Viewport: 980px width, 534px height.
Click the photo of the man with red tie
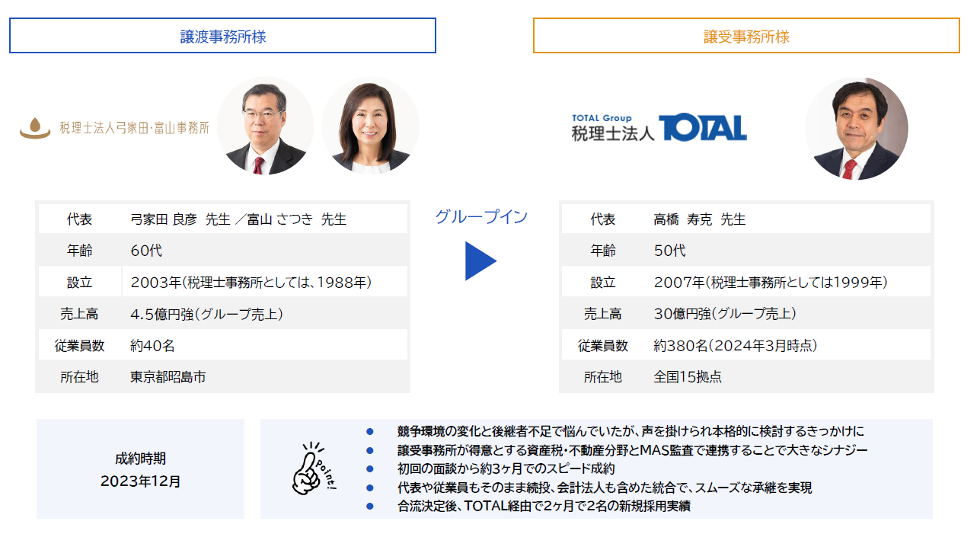click(x=857, y=128)
